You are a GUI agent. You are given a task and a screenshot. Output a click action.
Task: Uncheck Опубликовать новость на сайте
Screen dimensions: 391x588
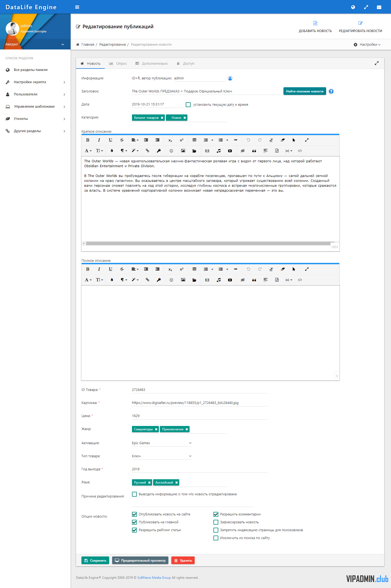click(134, 514)
